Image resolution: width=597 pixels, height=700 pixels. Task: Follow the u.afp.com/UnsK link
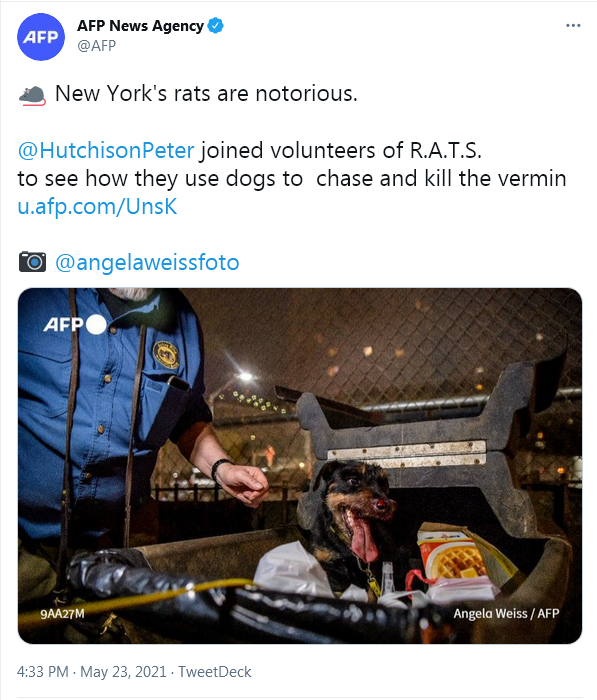click(97, 207)
